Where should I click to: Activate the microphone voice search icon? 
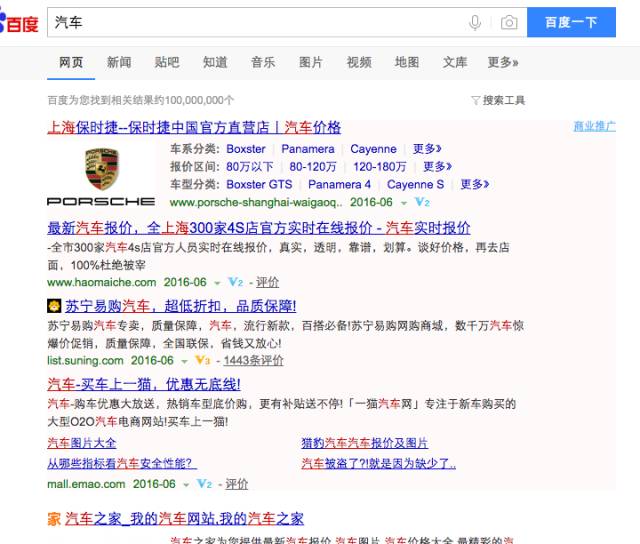coord(475,23)
